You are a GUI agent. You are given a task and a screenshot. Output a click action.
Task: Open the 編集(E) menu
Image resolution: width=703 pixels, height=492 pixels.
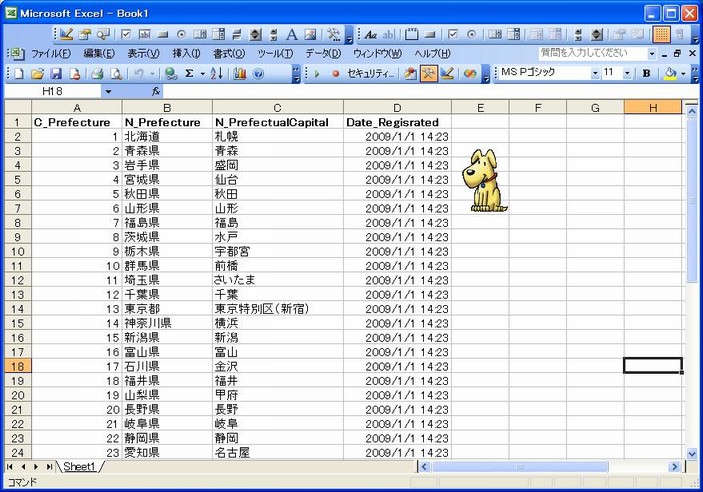coord(99,53)
